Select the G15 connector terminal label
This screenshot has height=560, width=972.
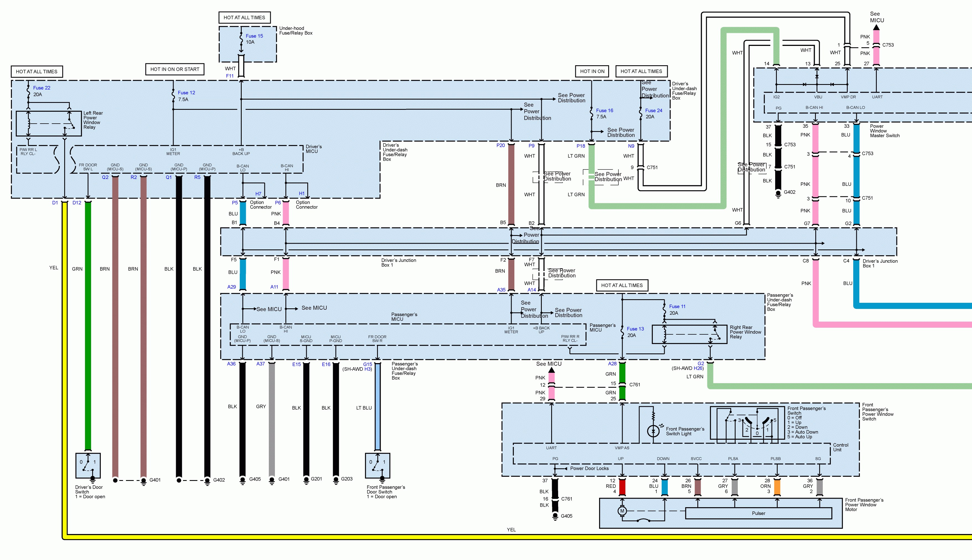tap(368, 364)
